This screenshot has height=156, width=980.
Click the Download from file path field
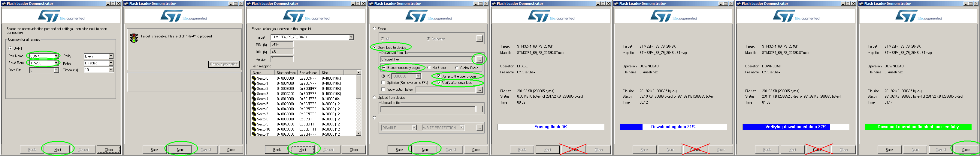(x=427, y=59)
